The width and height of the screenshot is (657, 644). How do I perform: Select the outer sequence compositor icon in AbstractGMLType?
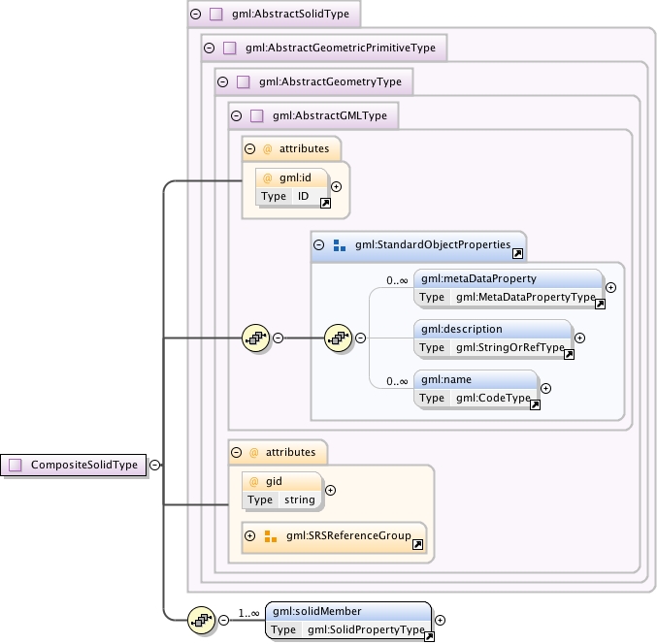click(255, 338)
